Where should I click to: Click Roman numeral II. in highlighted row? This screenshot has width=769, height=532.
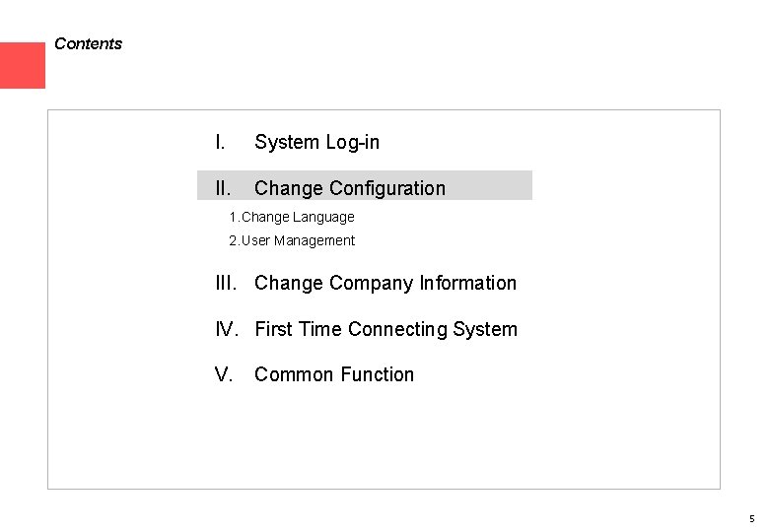tap(223, 188)
